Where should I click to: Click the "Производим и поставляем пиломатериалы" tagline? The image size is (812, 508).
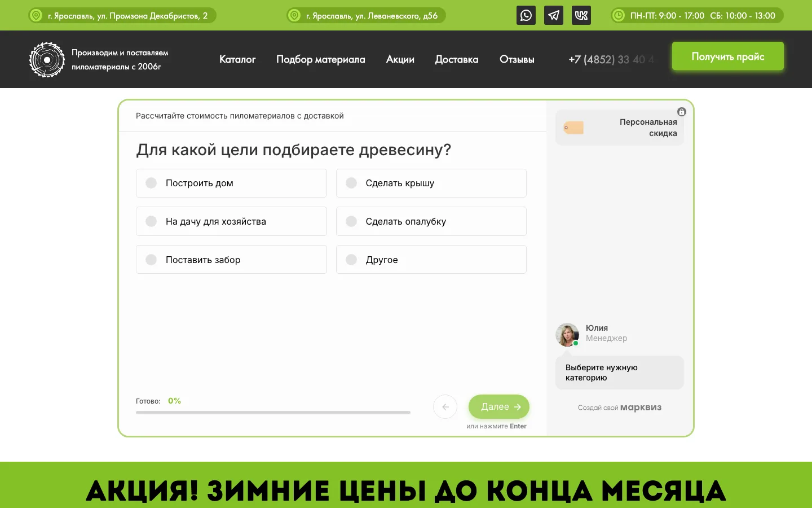(120, 59)
